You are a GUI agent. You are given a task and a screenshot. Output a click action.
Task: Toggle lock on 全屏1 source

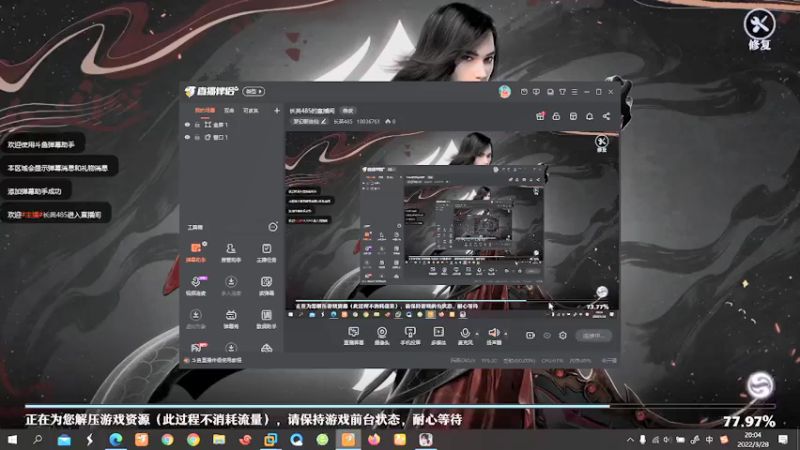pyautogui.click(x=197, y=124)
